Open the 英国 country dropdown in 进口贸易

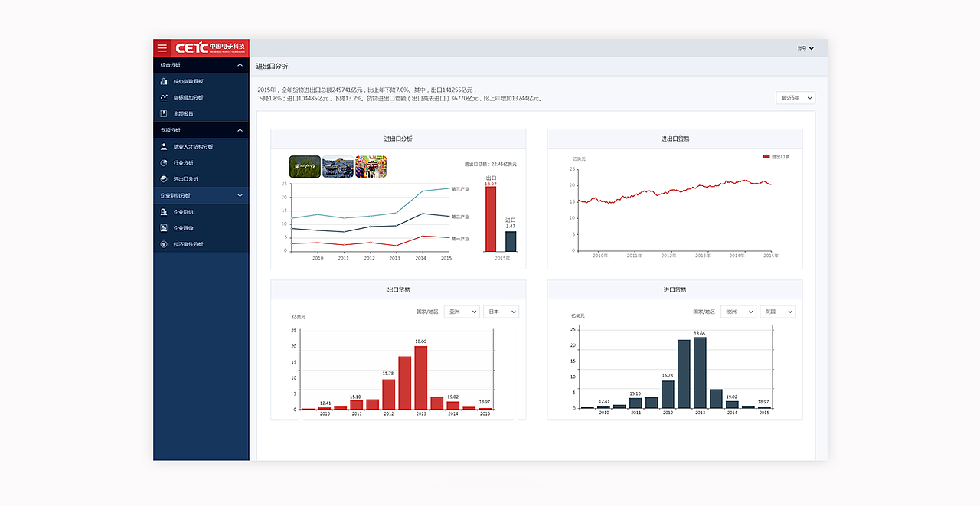coord(778,312)
